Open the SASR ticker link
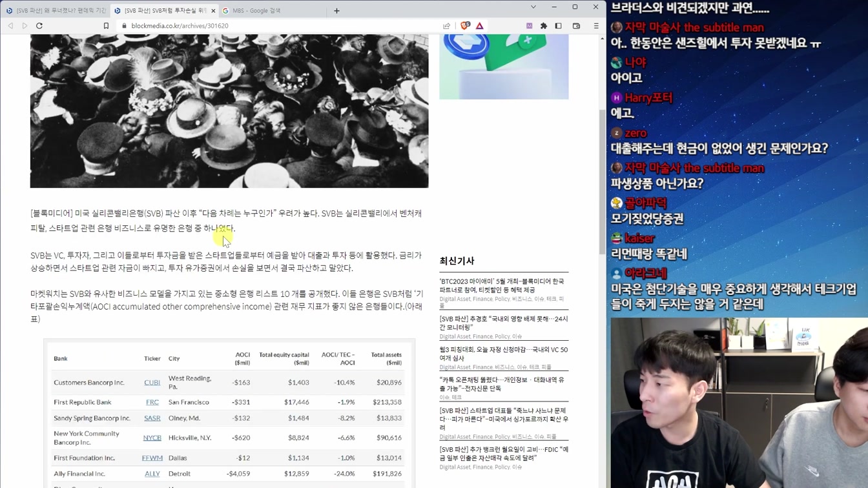The image size is (868, 488). (x=152, y=418)
